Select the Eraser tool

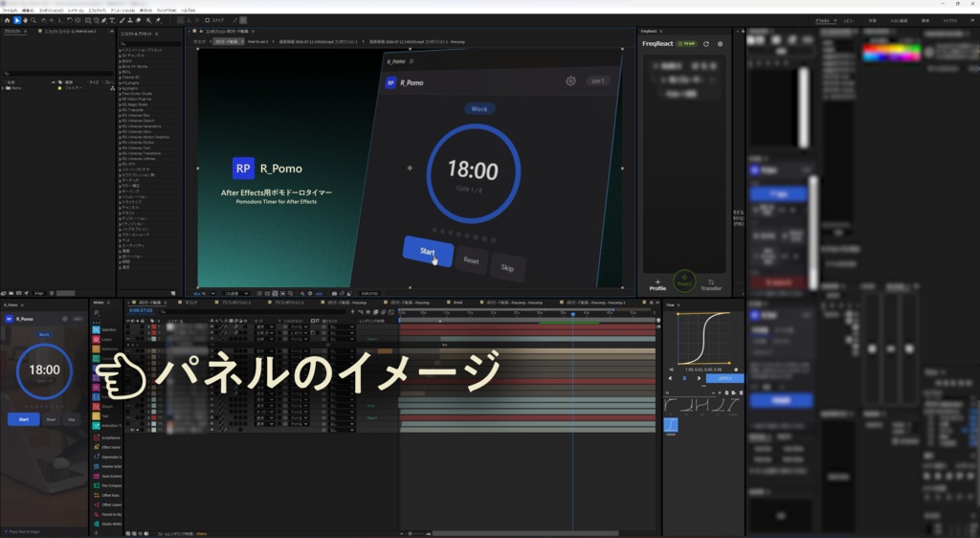click(x=138, y=21)
